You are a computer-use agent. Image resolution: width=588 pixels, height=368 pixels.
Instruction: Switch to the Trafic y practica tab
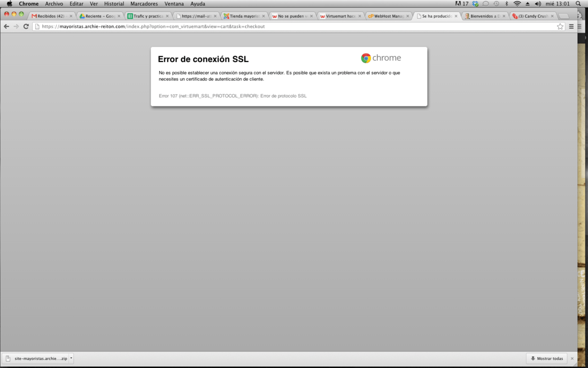147,16
